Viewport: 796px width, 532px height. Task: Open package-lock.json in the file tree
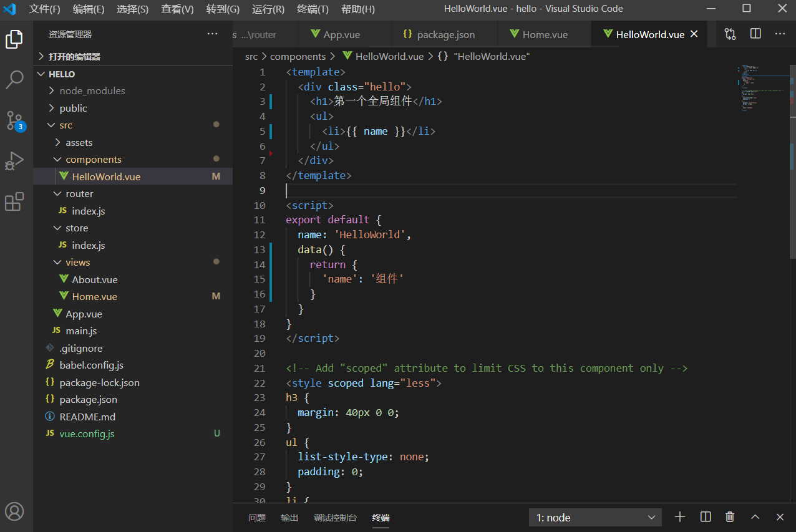pyautogui.click(x=133, y=382)
